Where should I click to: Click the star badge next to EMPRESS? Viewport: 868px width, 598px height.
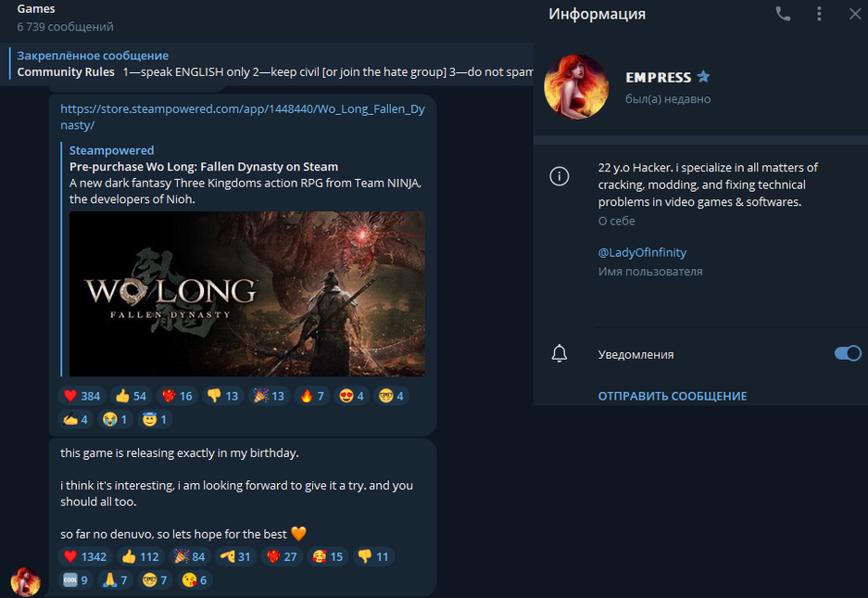[x=703, y=77]
